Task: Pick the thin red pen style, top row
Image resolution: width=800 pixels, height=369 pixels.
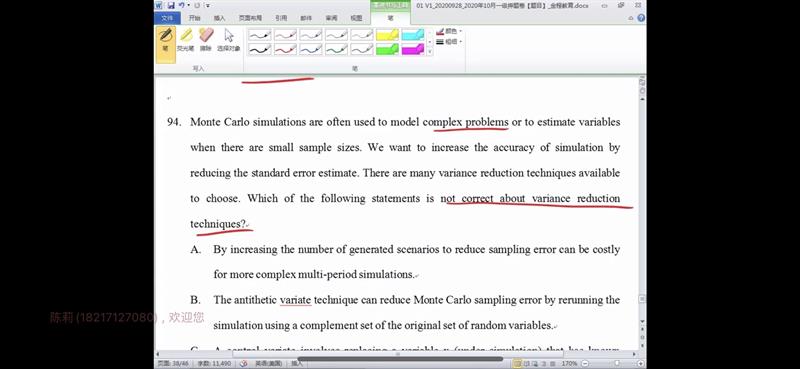Action: point(285,35)
